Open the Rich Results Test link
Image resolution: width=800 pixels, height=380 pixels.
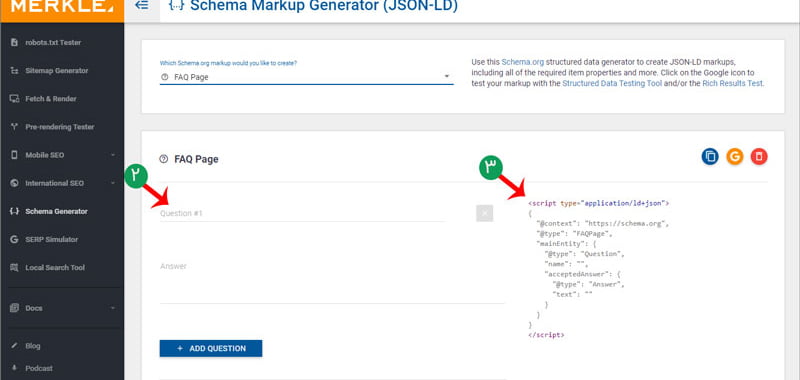tap(733, 84)
